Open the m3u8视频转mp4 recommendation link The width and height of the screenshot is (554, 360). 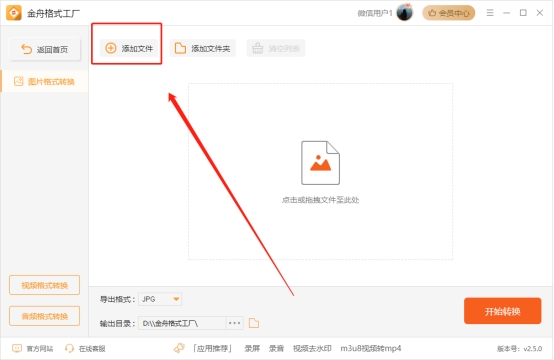[x=371, y=349]
